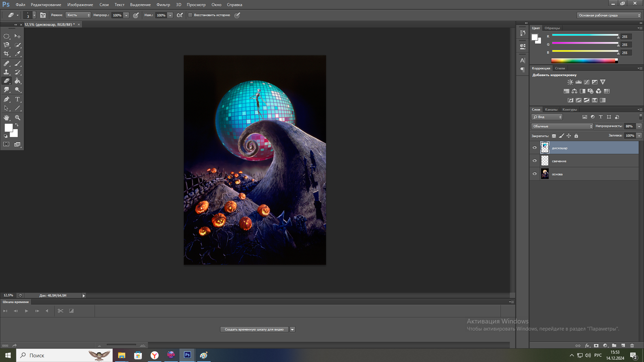Select the Horizontal Type tool
Viewport: 644px width, 362px height.
point(18,99)
